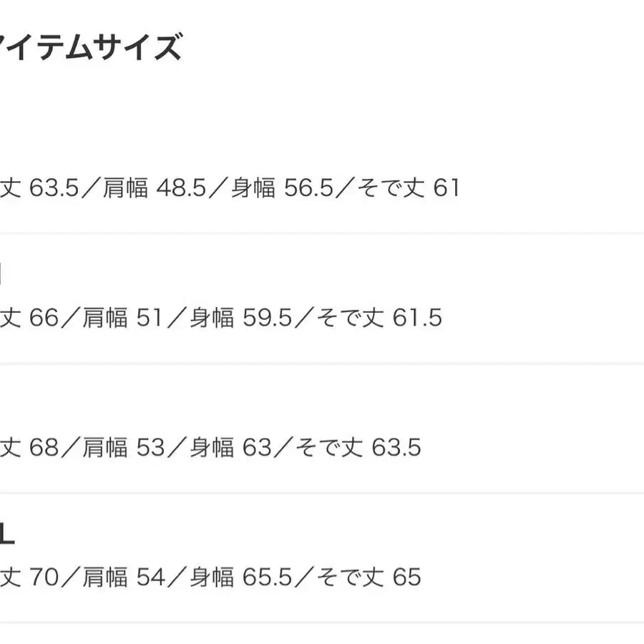Select the 肩幅 48.5 measurement
Image resolution: width=644 pixels, height=644 pixels.
click(x=154, y=187)
